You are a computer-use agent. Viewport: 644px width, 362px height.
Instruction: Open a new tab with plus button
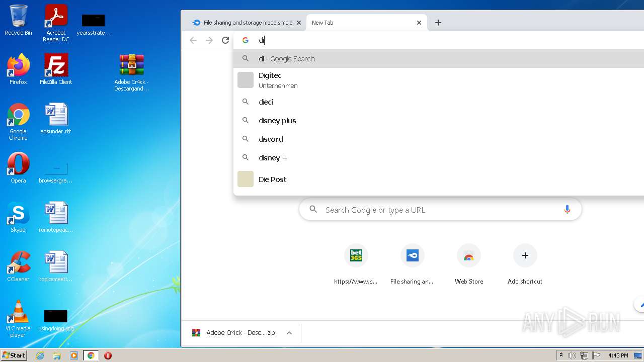point(438,23)
